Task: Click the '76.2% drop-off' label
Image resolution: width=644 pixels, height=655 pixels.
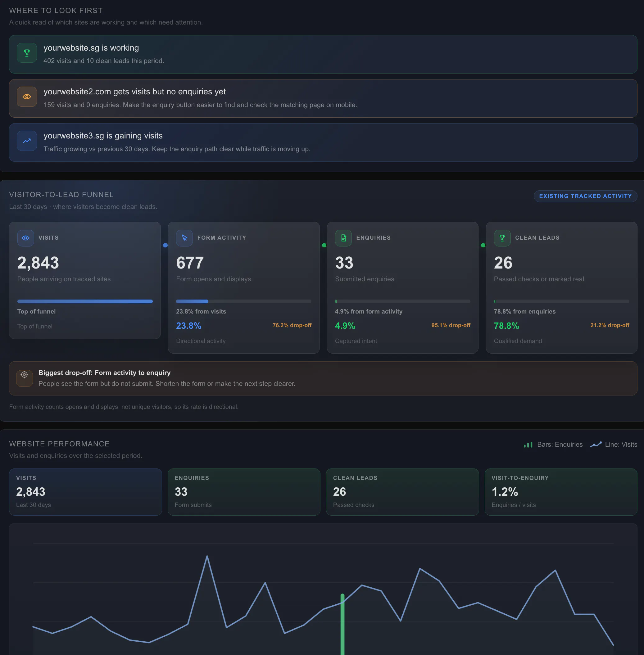Action: click(x=292, y=325)
